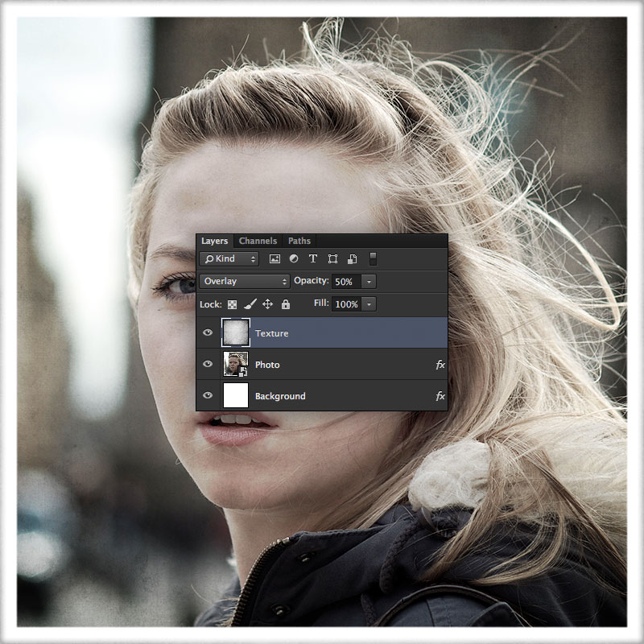Select the pixel layers filter icon
Screen dimensions: 644x644
click(275, 259)
